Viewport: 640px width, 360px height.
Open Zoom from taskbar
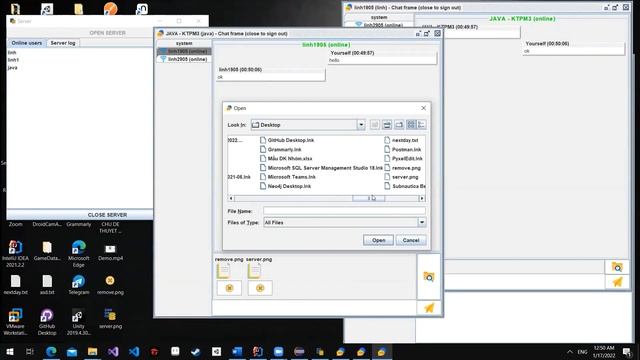[x=278, y=351]
